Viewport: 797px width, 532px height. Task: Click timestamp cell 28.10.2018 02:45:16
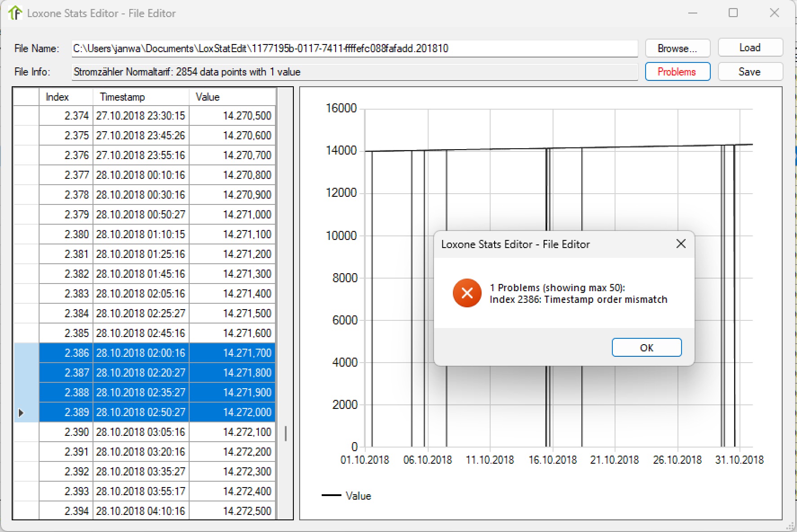pos(140,333)
